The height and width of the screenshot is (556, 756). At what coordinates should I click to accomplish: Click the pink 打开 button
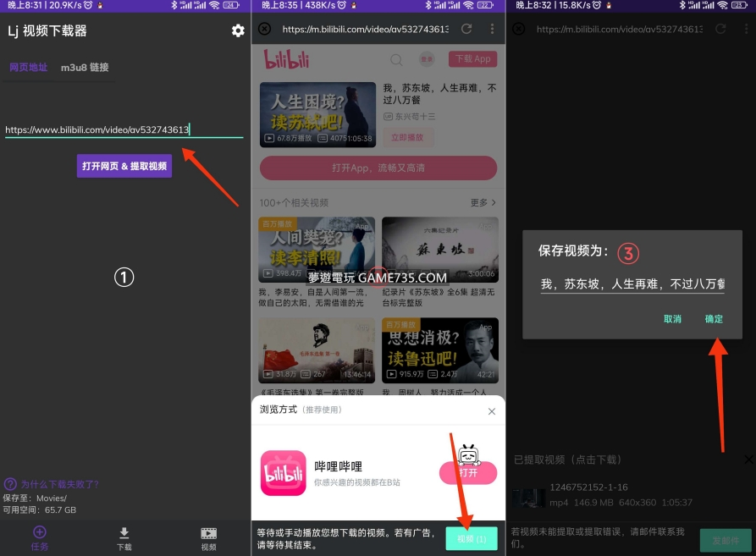click(467, 473)
